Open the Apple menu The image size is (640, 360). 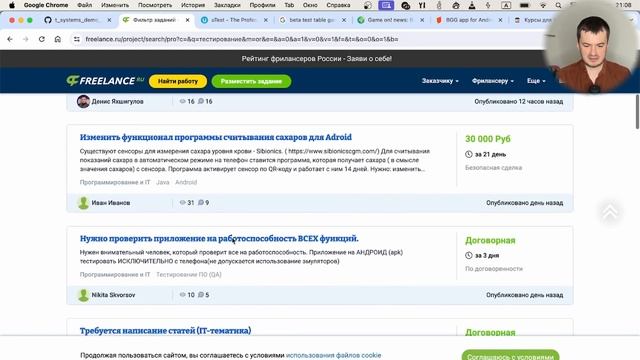click(12, 5)
